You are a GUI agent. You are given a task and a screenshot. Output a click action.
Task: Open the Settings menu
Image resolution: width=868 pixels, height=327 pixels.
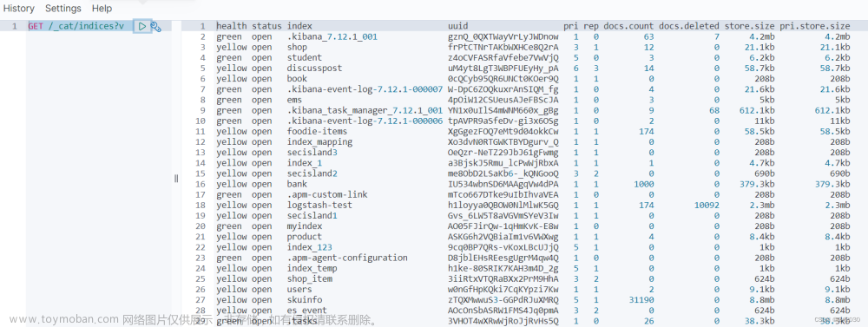pyautogui.click(x=63, y=9)
